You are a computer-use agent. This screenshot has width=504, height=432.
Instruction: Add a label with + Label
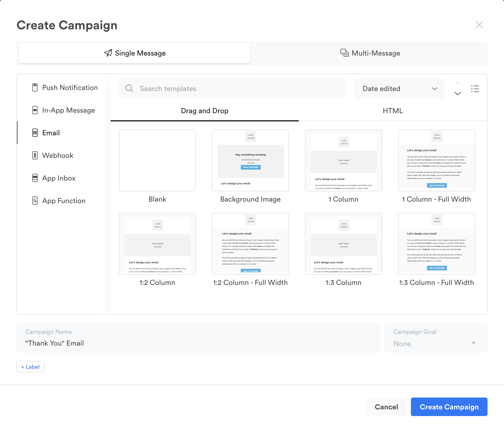click(30, 367)
